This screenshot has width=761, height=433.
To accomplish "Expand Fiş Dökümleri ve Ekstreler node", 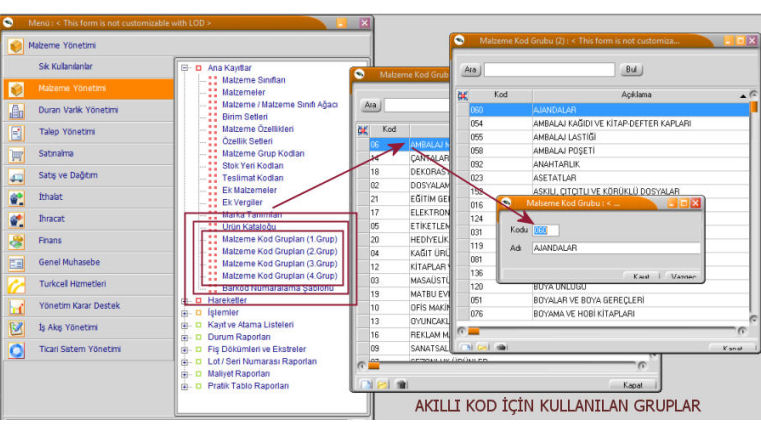I will tap(184, 350).
